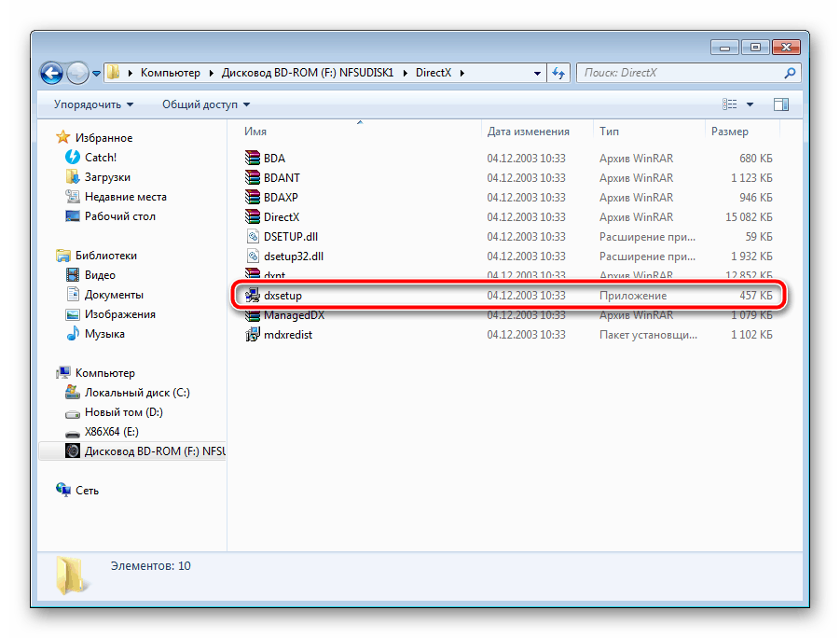840x638 pixels.
Task: Select the dxsetup application file
Action: [x=282, y=296]
